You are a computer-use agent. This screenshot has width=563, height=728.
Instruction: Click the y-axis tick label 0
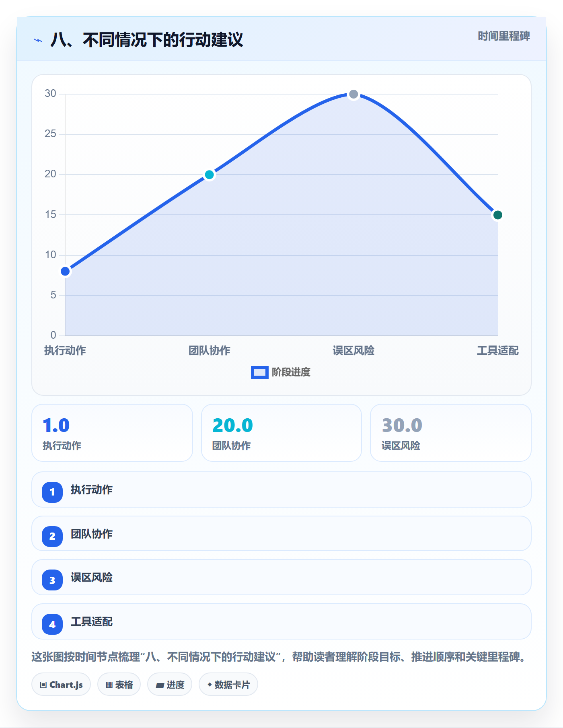click(x=53, y=335)
